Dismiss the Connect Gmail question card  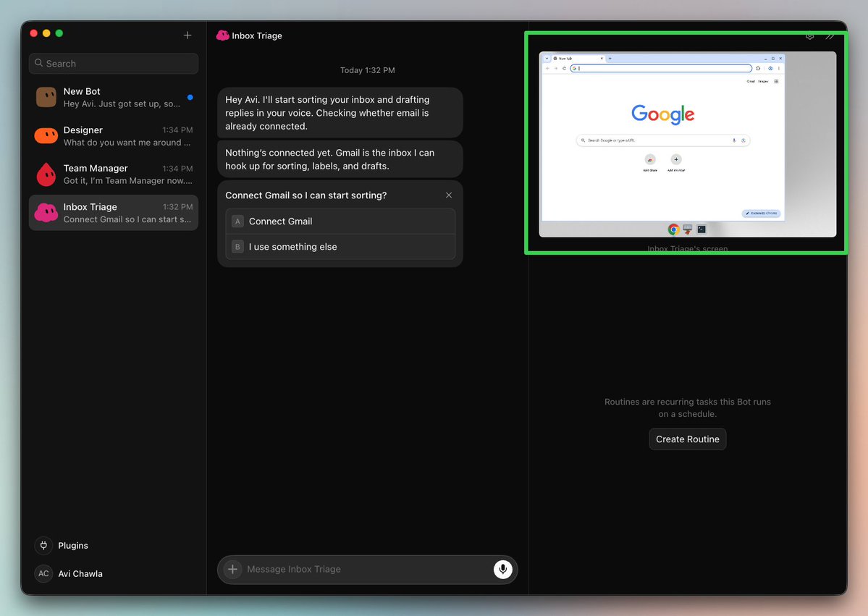pyautogui.click(x=449, y=195)
